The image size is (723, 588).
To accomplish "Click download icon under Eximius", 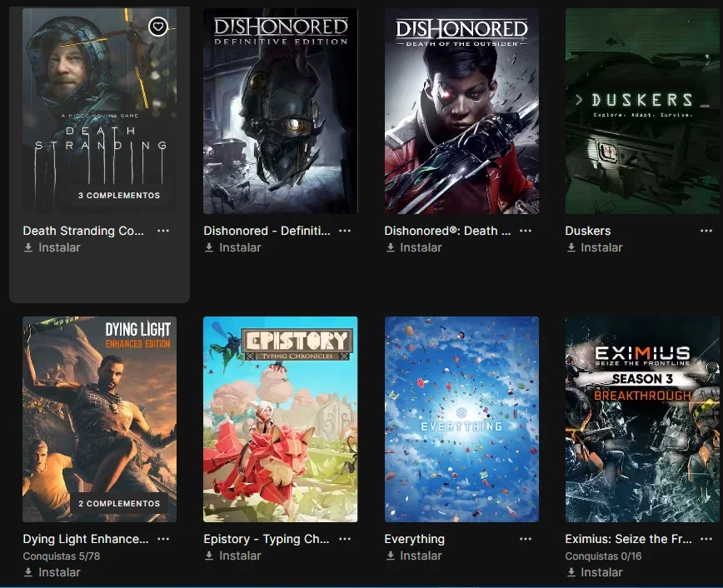I will (x=571, y=572).
